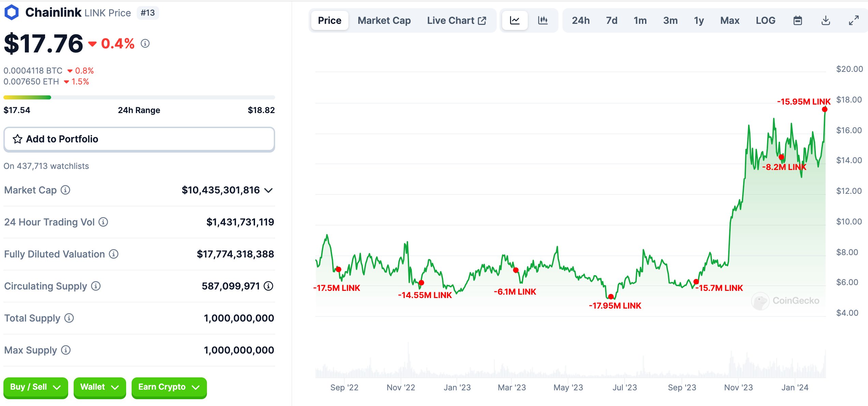Download chart data icon

[826, 20]
